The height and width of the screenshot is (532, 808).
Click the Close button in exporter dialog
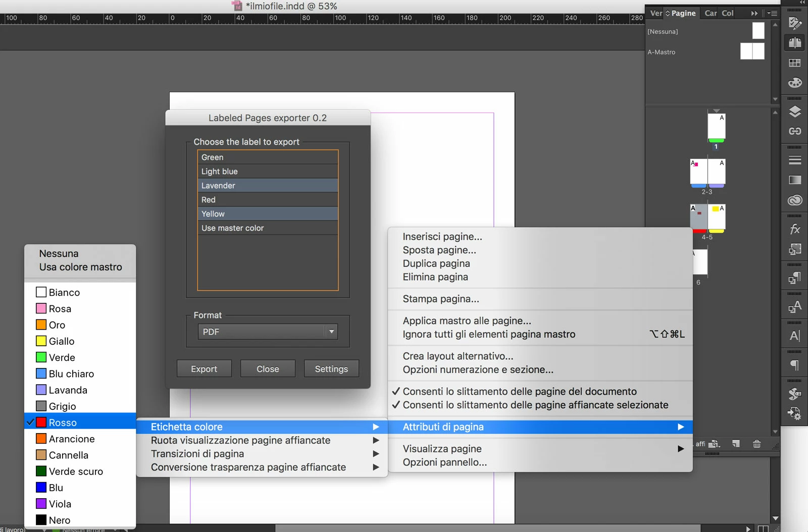pyautogui.click(x=268, y=369)
